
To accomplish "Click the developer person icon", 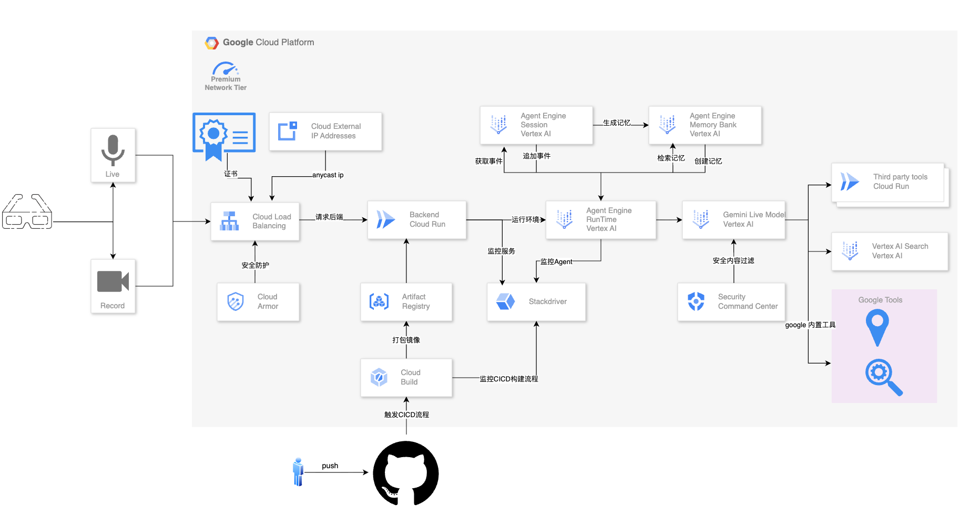I will 298,471.
